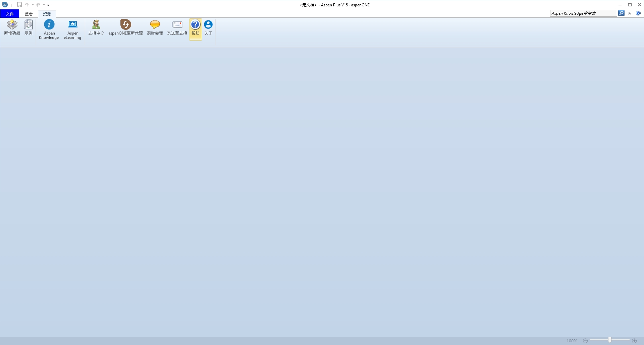Launch Aspen Knowledge from the ribbon
644x345 pixels.
49,30
